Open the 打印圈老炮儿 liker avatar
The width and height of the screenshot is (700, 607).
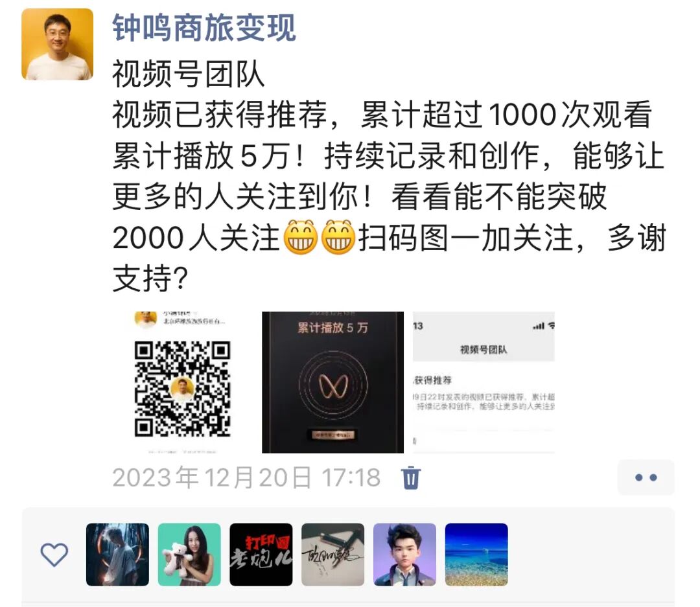click(x=261, y=555)
